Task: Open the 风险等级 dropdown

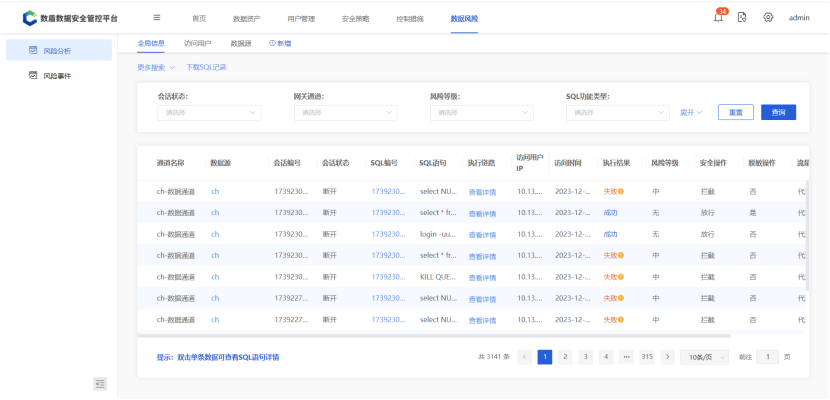Action: tap(483, 113)
